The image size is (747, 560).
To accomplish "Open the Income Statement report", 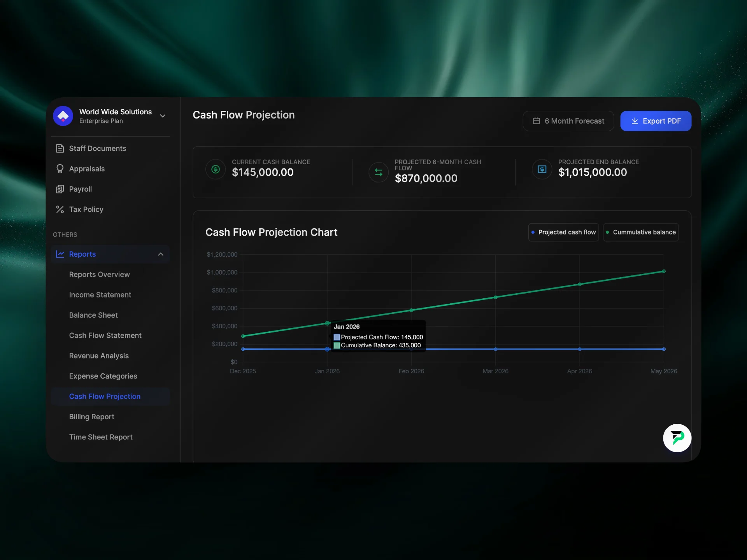I will pyautogui.click(x=100, y=295).
